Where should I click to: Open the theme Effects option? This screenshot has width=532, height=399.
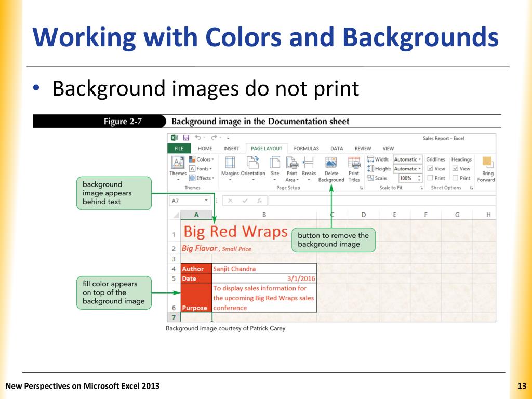(202, 178)
